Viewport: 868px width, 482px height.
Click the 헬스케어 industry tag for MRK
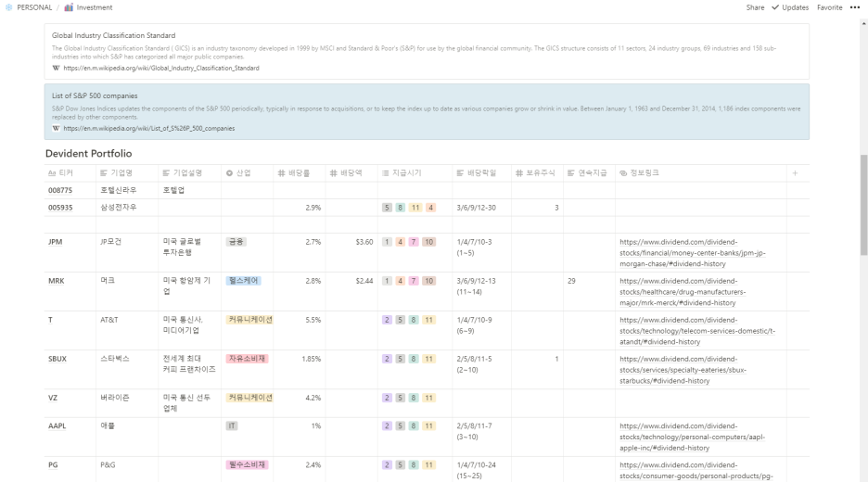coord(244,281)
